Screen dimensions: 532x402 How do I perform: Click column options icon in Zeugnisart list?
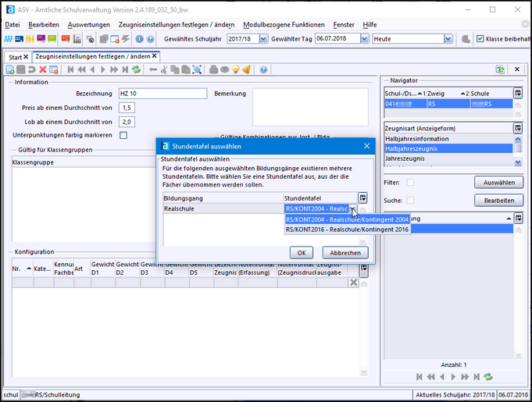[518, 128]
